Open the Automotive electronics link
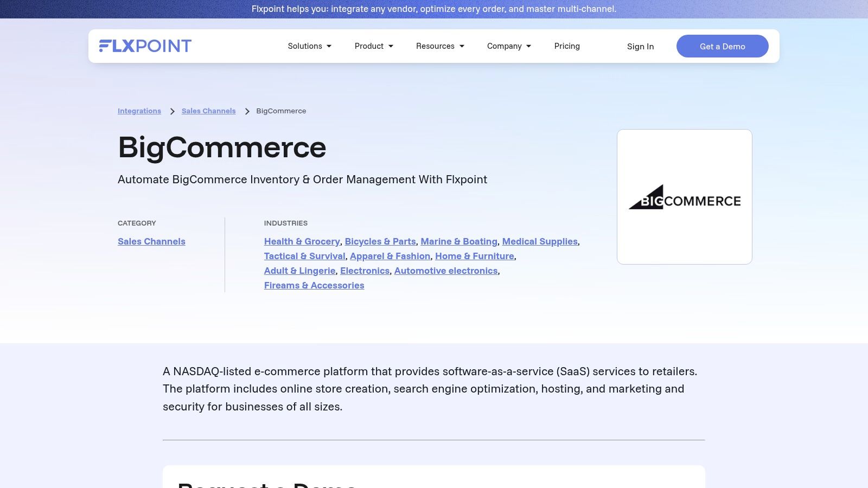868x488 pixels. (x=445, y=271)
